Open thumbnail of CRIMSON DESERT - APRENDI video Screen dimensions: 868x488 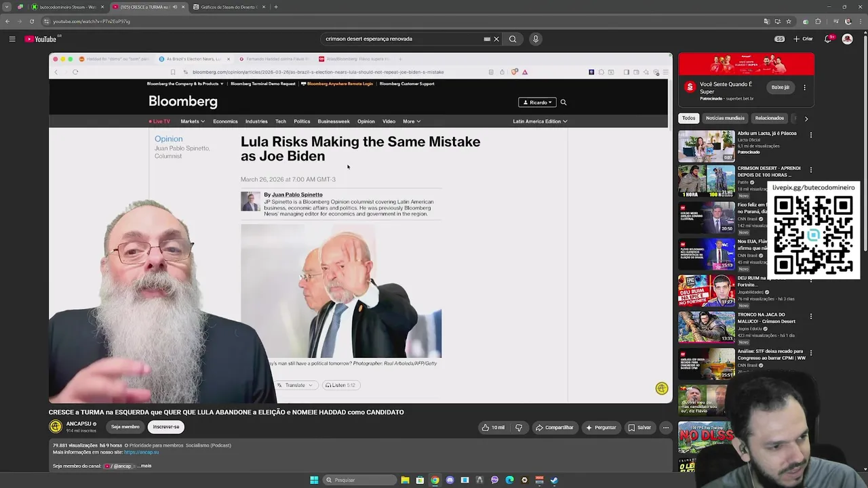[x=707, y=182]
